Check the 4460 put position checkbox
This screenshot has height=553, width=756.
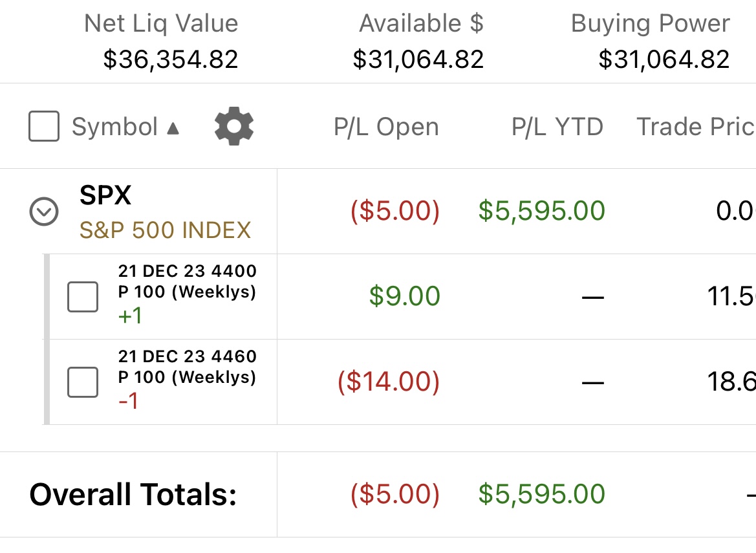[82, 382]
